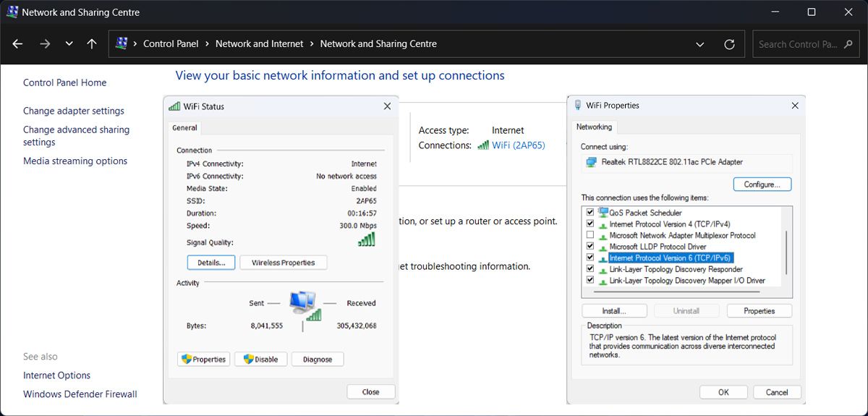This screenshot has width=868, height=416.
Task: Click the Control Panel icon in address bar
Action: 122,44
